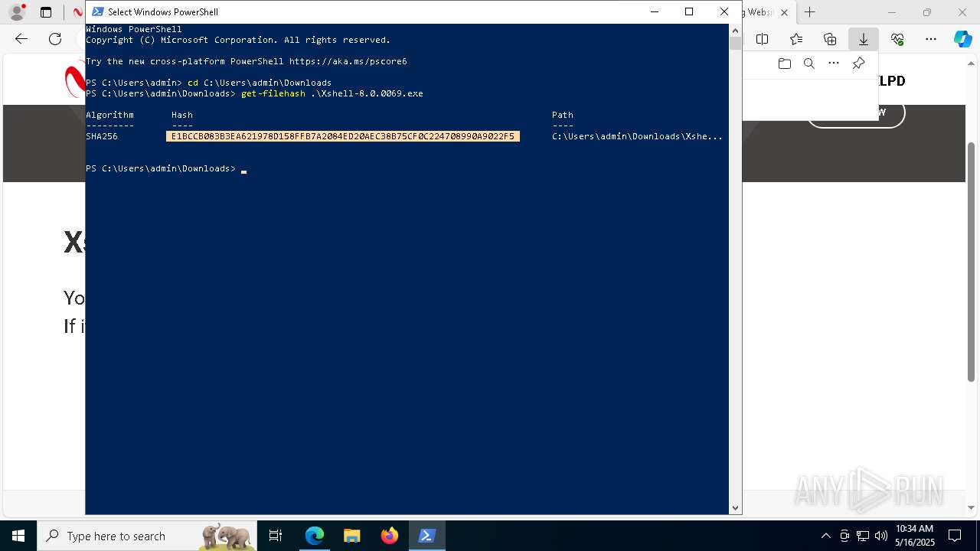This screenshot has height=551, width=980.
Task: Close the Edge browser tab
Action: coord(784,12)
